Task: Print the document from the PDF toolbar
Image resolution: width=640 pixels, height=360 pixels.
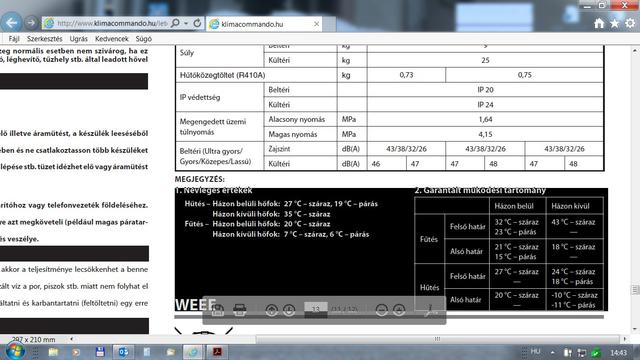Action: pos(240,310)
